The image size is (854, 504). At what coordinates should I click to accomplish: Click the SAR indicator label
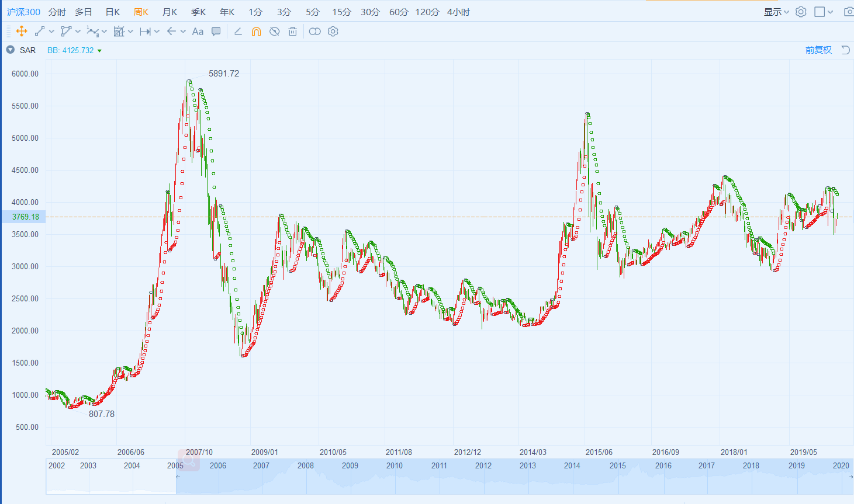27,50
